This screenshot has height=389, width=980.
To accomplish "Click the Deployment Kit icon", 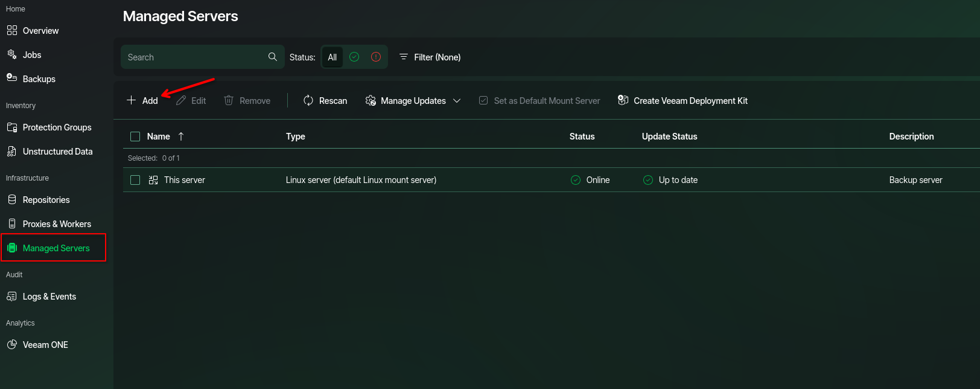I will 623,100.
